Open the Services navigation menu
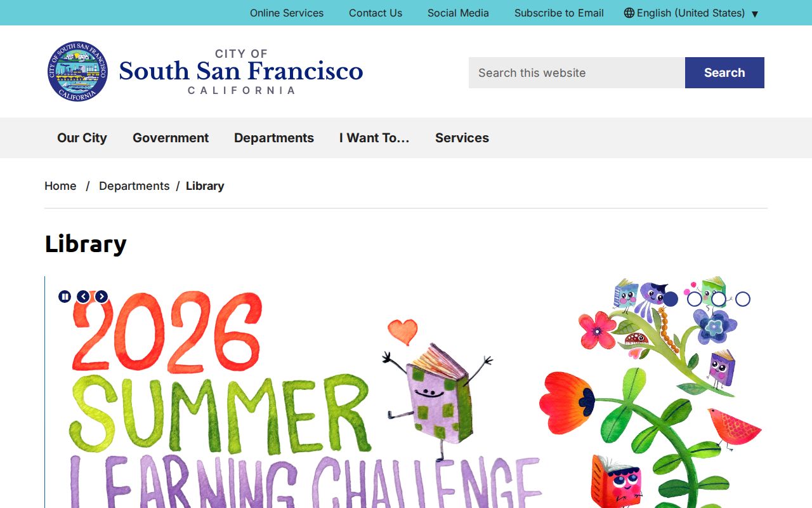Image resolution: width=812 pixels, height=508 pixels. coord(462,138)
